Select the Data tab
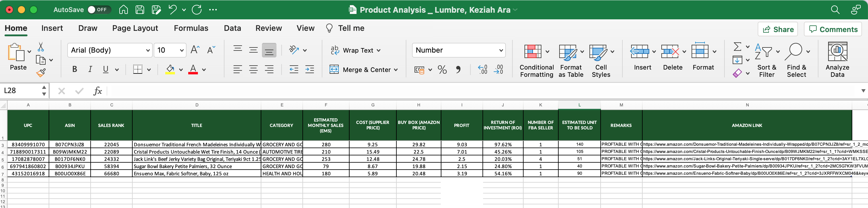The height and width of the screenshot is (208, 868). [x=233, y=28]
